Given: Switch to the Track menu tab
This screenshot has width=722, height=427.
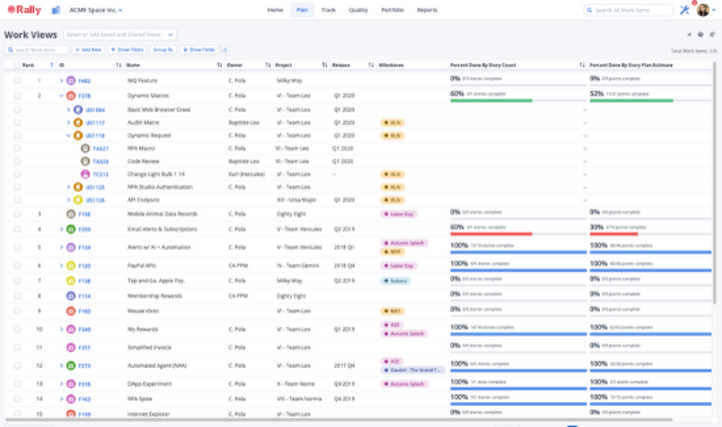Looking at the screenshot, I should point(329,10).
